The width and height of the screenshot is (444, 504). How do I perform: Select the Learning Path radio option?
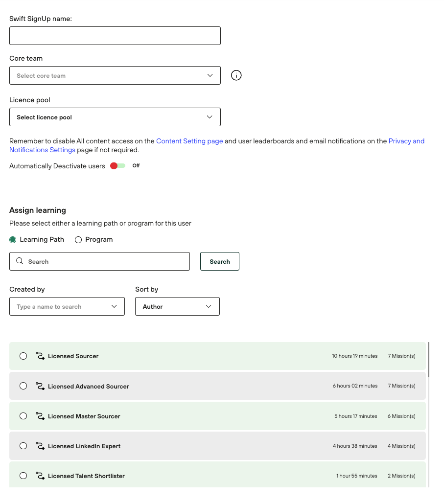(13, 240)
